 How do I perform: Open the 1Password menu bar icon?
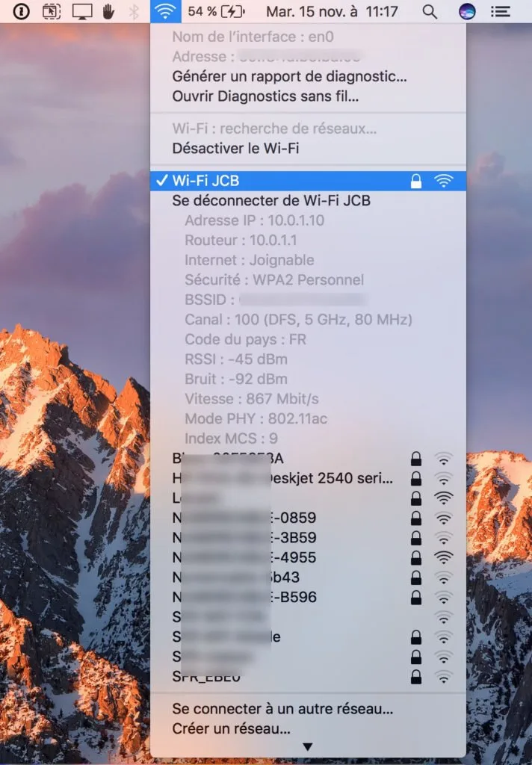tap(21, 10)
